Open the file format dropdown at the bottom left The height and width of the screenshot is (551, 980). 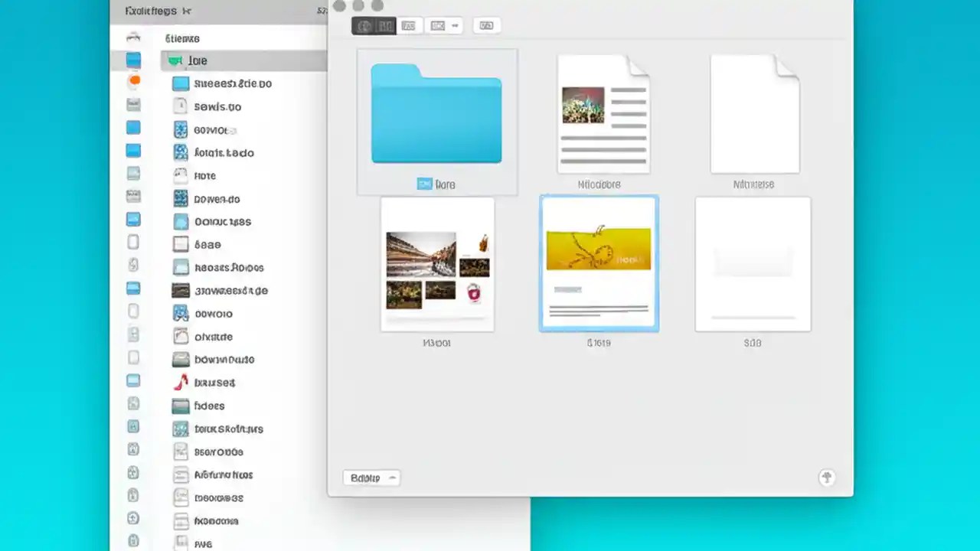click(371, 478)
